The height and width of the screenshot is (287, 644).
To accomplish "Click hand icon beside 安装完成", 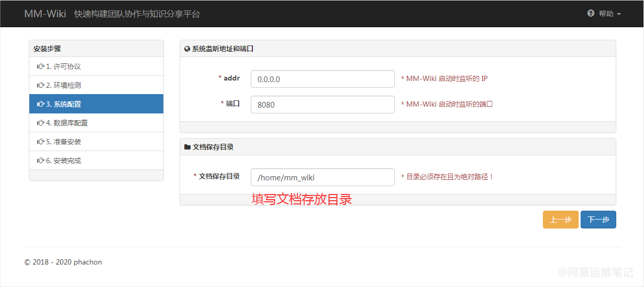I will click(40, 160).
